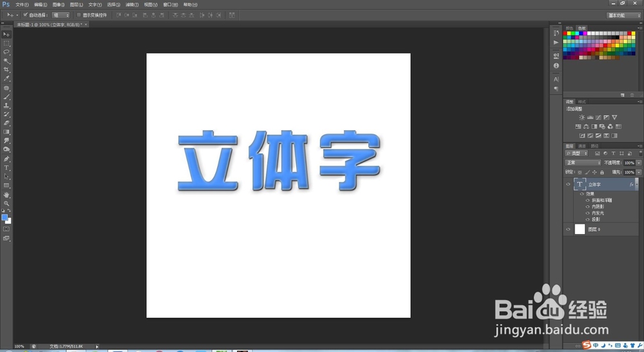This screenshot has width=644, height=352.
Task: Switch to the 颜色 color tab
Action: click(569, 28)
